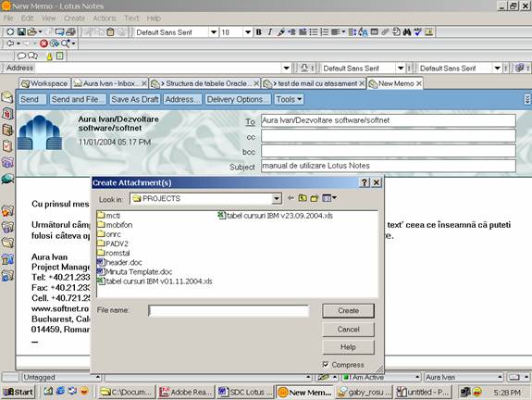Screen dimensions: 532x400
Task: Click the dialog Back arrow icon
Action: 291,198
